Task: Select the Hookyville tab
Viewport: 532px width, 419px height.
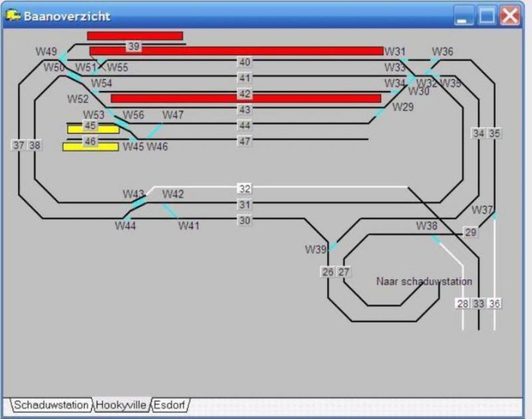Action: (121, 405)
